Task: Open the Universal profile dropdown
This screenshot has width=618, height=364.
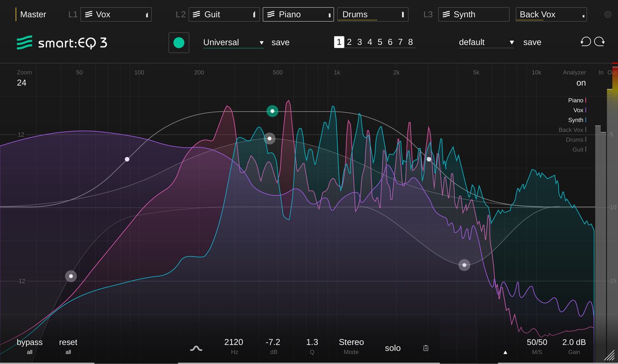Action: (x=233, y=42)
